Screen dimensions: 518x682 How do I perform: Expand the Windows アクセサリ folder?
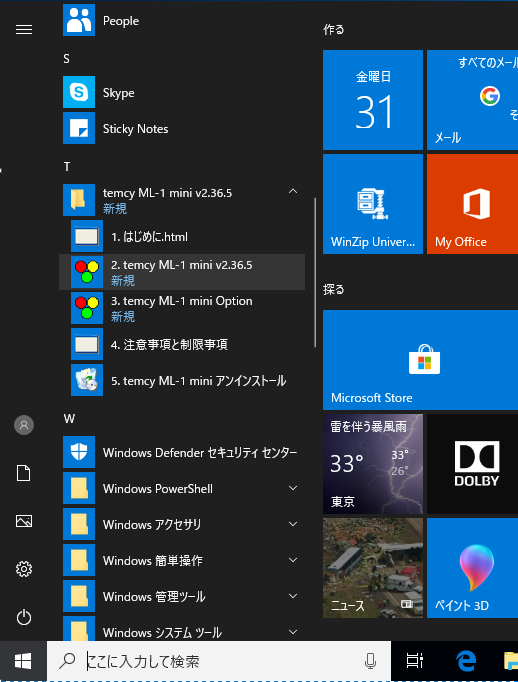293,525
